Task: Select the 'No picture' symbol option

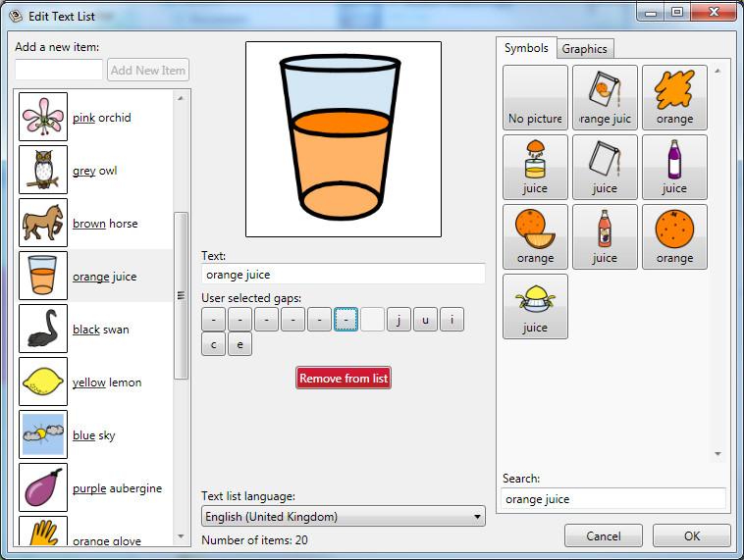Action: coord(535,98)
